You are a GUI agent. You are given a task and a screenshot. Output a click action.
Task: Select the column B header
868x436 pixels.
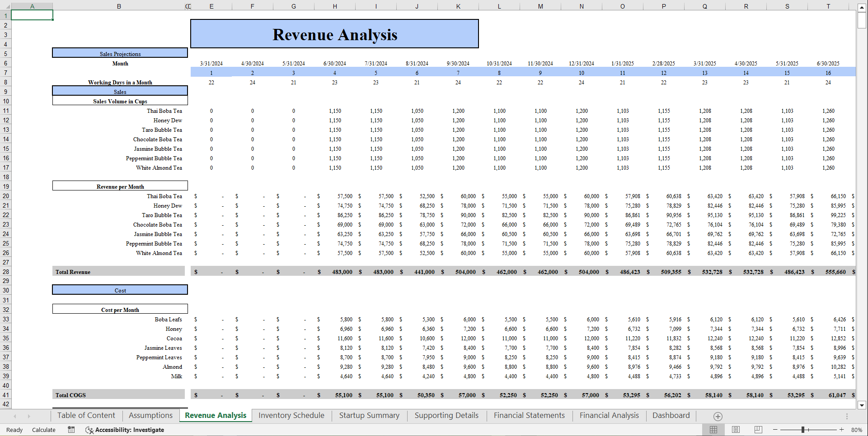(x=119, y=6)
